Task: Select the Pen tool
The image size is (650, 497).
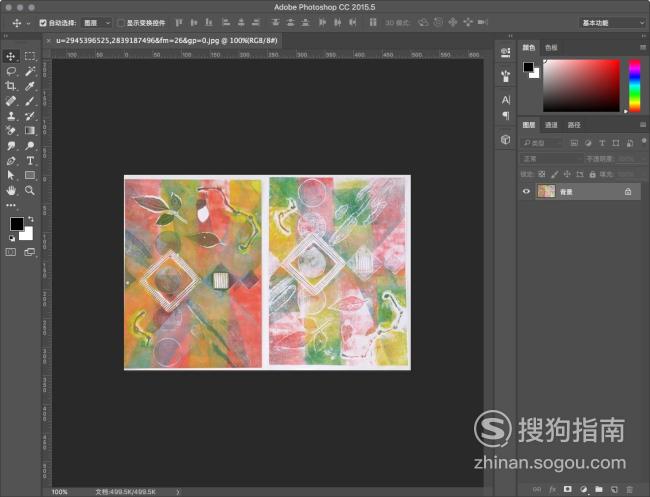Action: (11, 160)
